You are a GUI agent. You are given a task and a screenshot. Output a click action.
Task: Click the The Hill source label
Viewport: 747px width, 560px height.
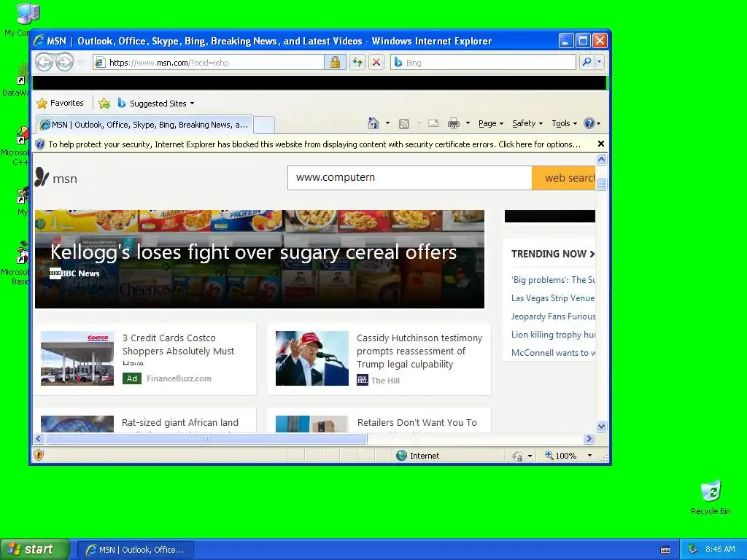[385, 381]
